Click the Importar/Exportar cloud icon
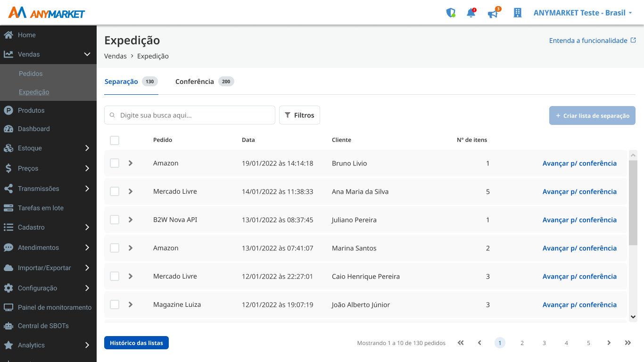 pyautogui.click(x=8, y=268)
